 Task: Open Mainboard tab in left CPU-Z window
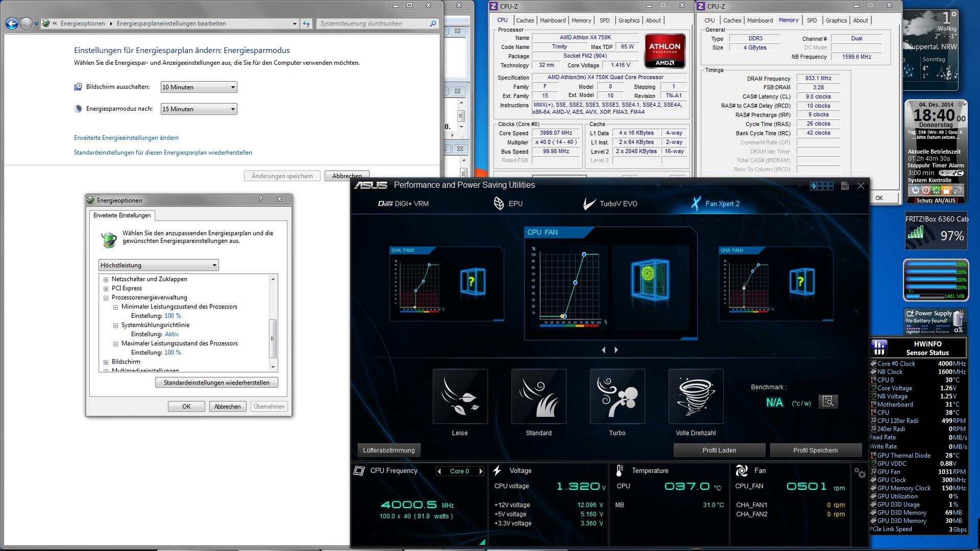pyautogui.click(x=553, y=20)
